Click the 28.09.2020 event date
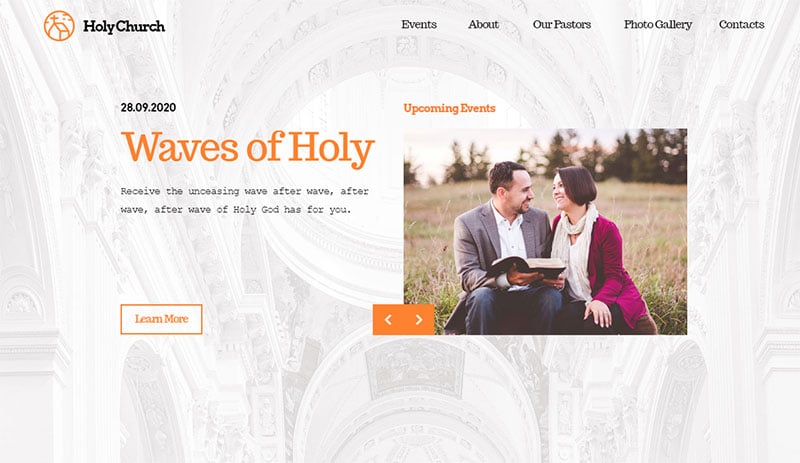800x463 pixels. point(148,108)
